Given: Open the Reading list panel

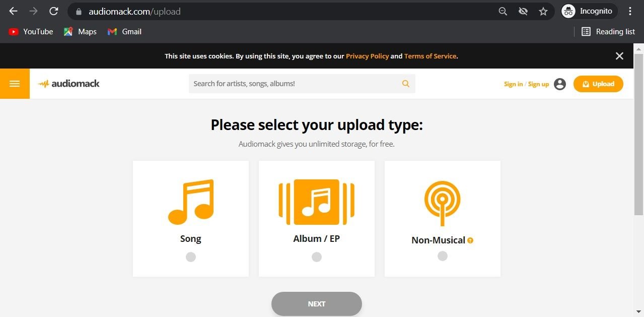Looking at the screenshot, I should pyautogui.click(x=608, y=31).
